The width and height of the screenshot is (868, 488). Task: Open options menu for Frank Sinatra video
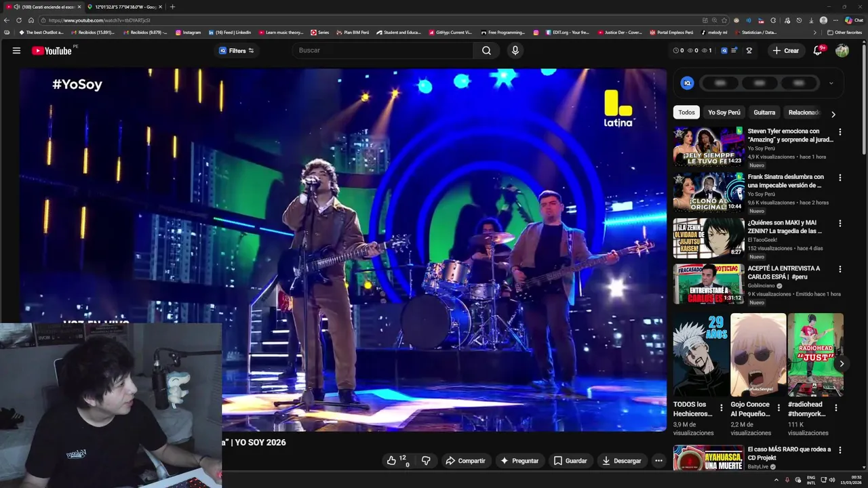tap(840, 178)
